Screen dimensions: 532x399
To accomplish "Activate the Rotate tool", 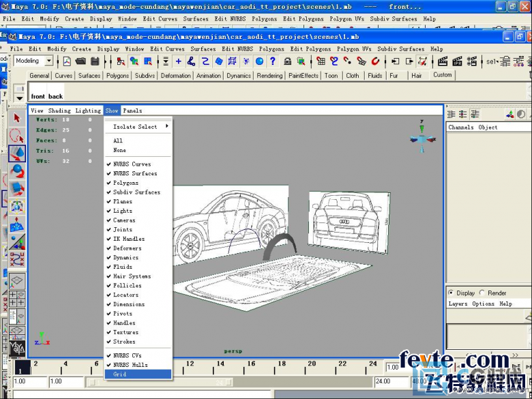I will (17, 171).
